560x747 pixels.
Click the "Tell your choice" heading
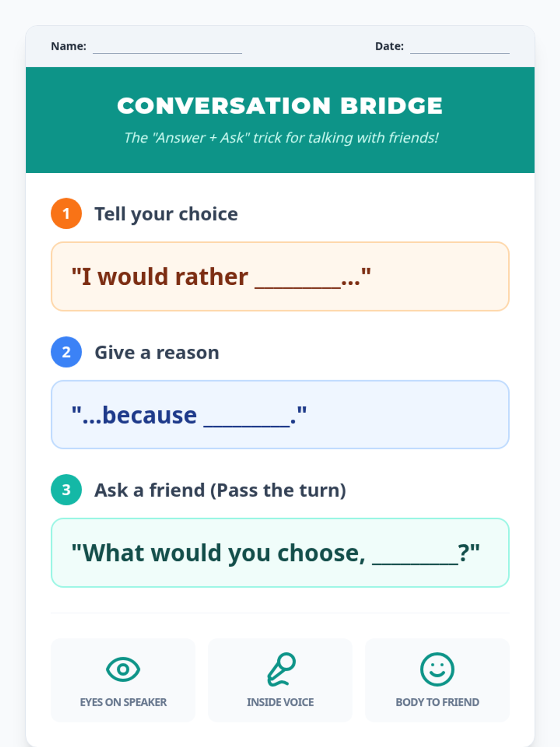coord(166,214)
